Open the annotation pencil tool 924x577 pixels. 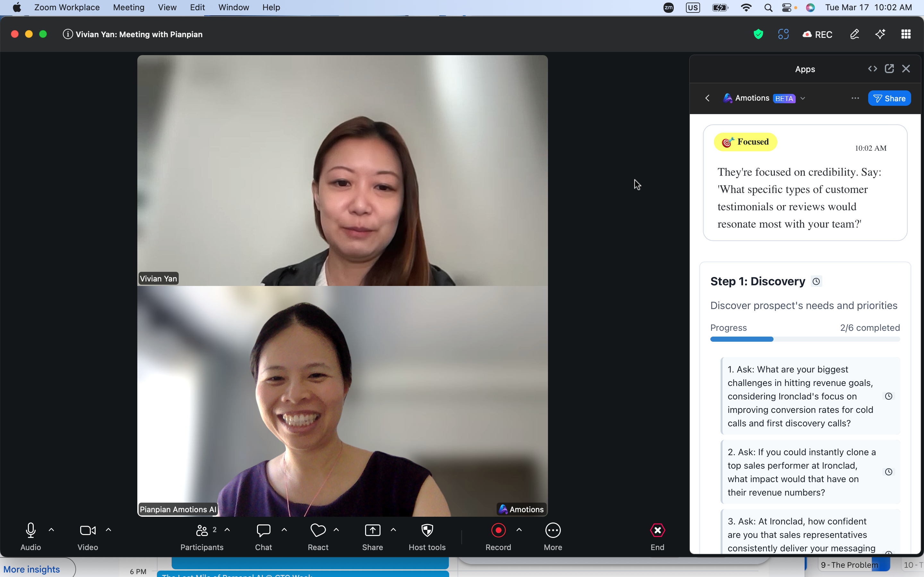[x=854, y=34]
